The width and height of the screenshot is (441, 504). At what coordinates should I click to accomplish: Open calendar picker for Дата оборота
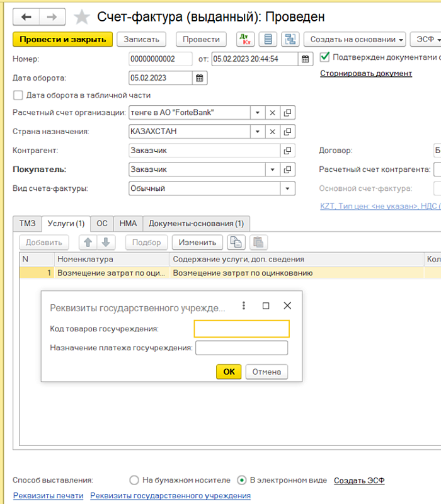pos(200,78)
